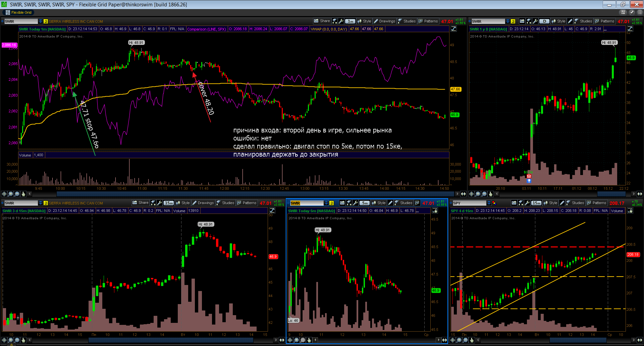Open 15m timeframe selector on SPY chart

pos(536,203)
